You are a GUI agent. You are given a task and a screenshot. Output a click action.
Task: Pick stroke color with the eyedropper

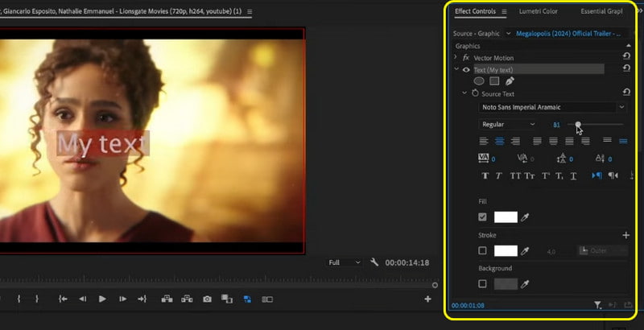[x=525, y=251]
